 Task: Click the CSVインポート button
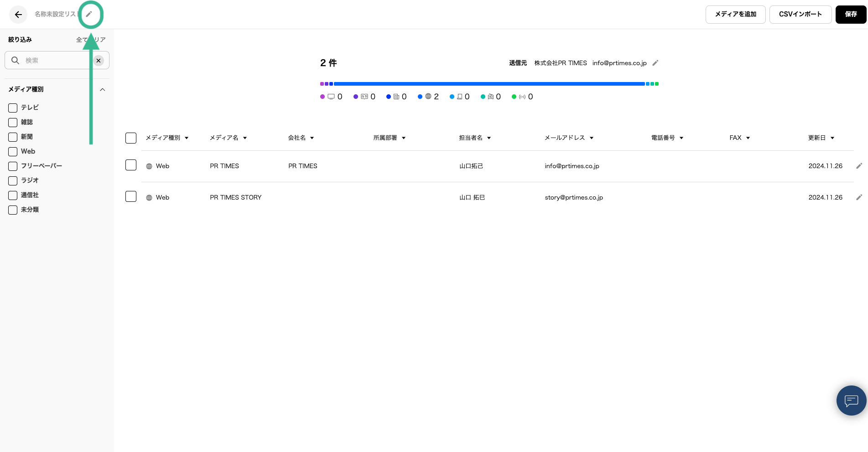[x=800, y=15]
